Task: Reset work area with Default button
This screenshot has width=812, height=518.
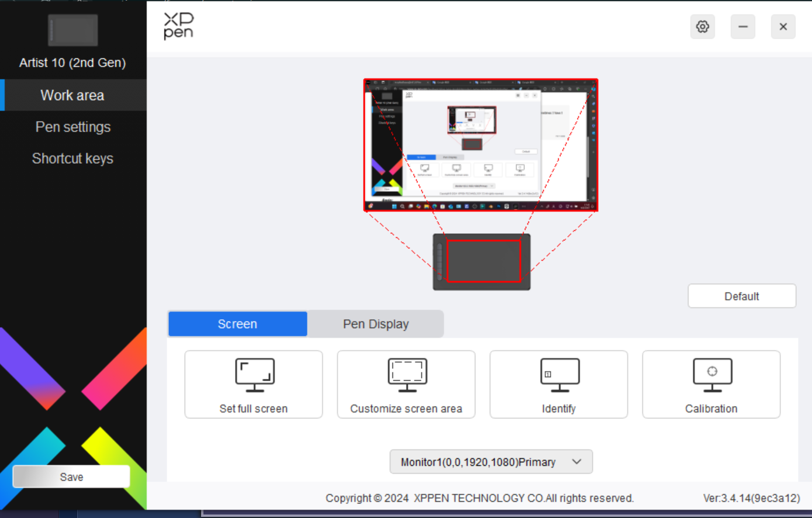Action: 742,296
